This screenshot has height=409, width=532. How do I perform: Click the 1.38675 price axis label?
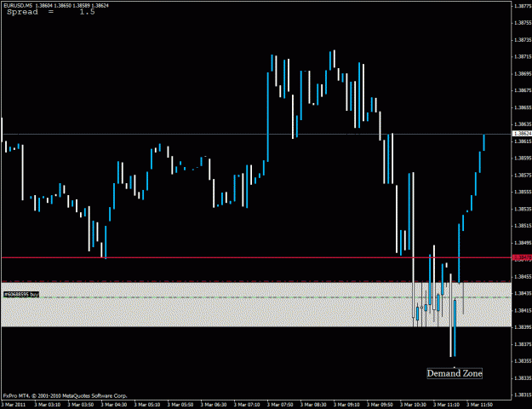pyautogui.click(x=523, y=90)
